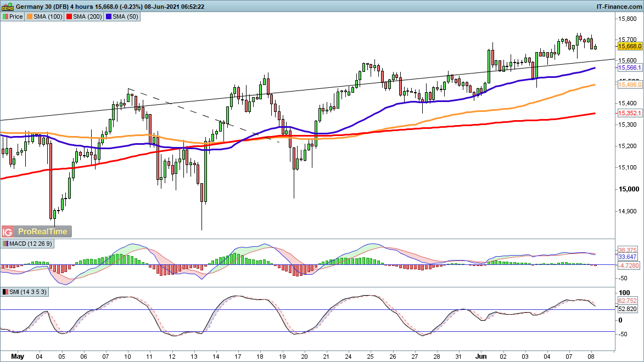Open the SMA (50) indicator settings label
Screen dimensions: 644x362
tap(127, 16)
